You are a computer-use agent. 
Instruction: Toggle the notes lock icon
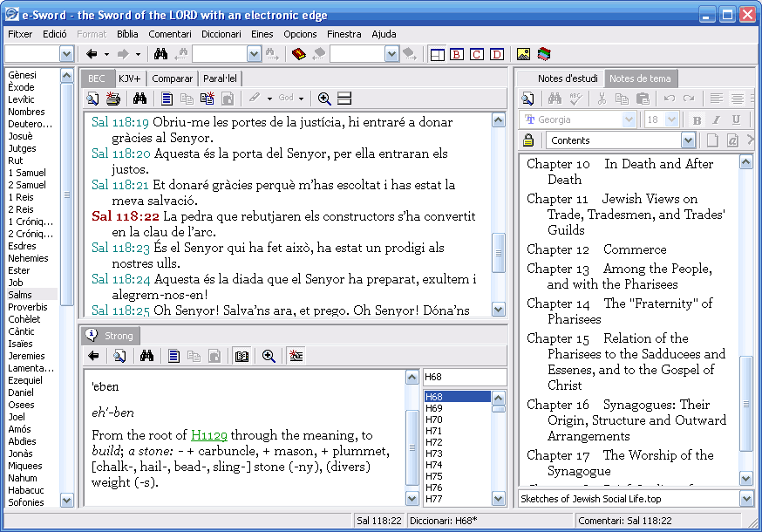(x=528, y=140)
